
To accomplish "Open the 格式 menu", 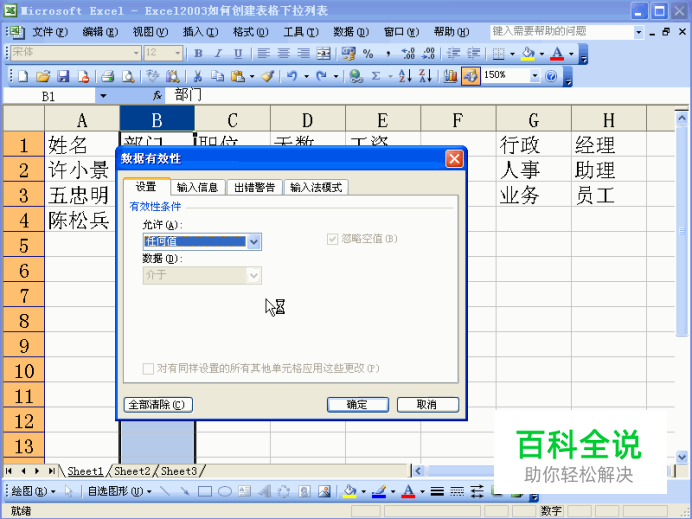I will [251, 32].
